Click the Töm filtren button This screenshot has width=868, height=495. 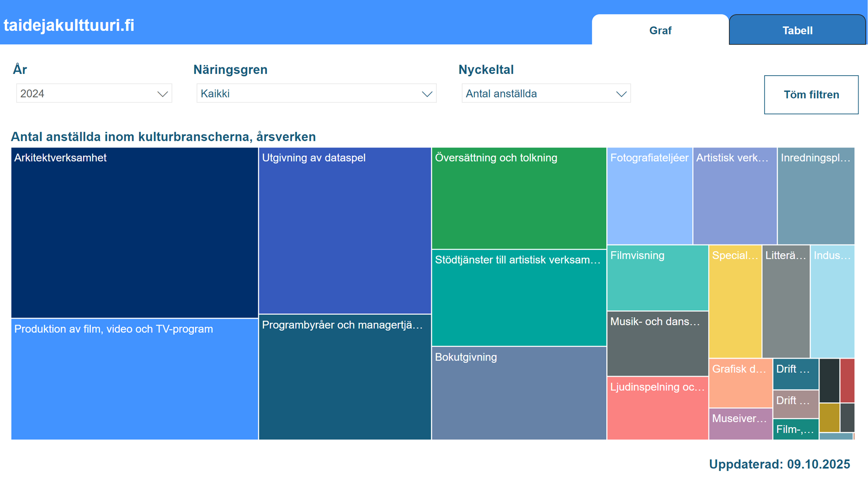click(x=811, y=95)
